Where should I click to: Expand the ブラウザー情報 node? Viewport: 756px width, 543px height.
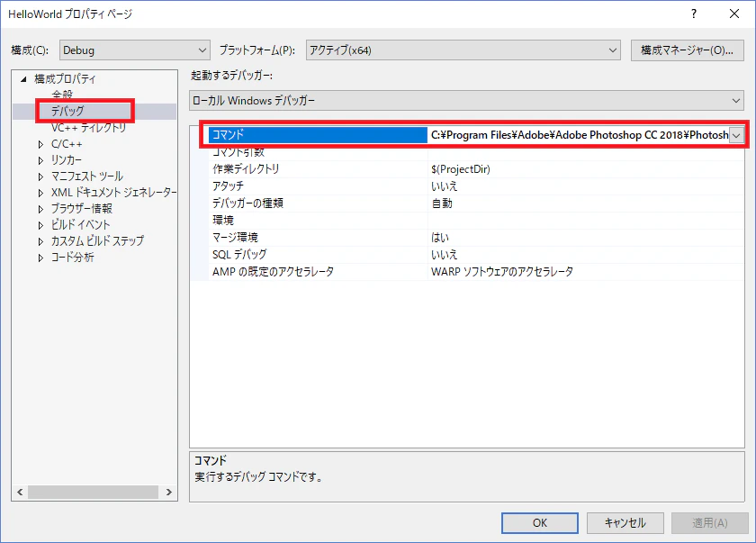pos(40,209)
